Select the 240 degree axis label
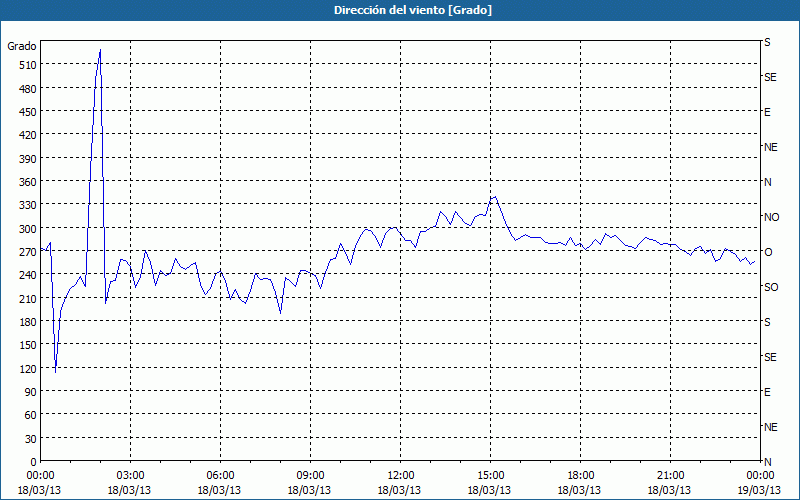 28,275
